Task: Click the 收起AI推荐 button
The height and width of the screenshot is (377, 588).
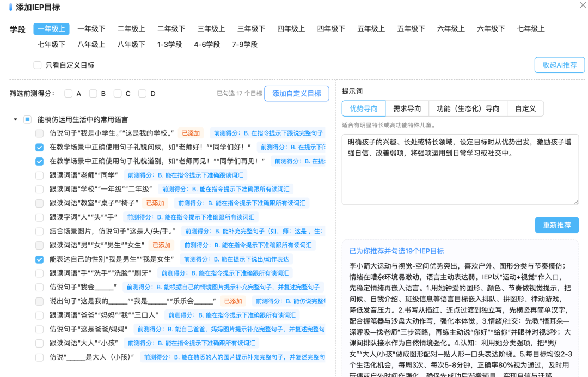Action: coord(560,65)
